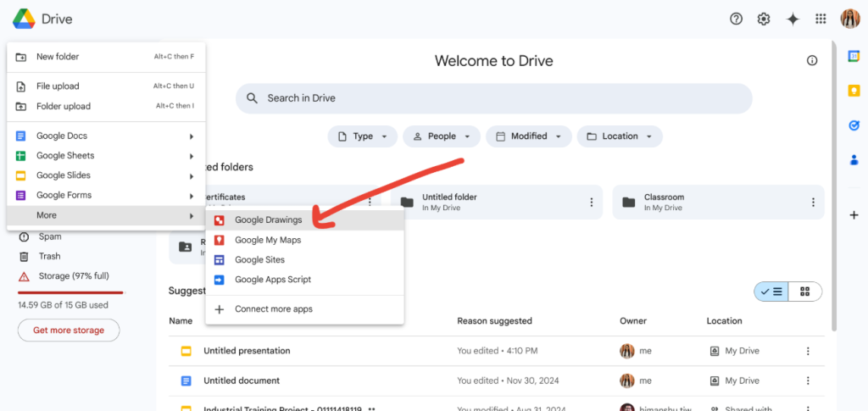This screenshot has height=411, width=868.
Task: Choose File upload from the menu
Action: 58,86
